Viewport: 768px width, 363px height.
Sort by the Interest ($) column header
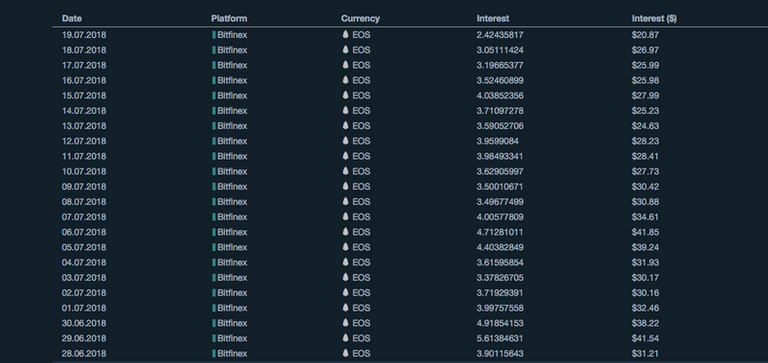[x=654, y=19]
